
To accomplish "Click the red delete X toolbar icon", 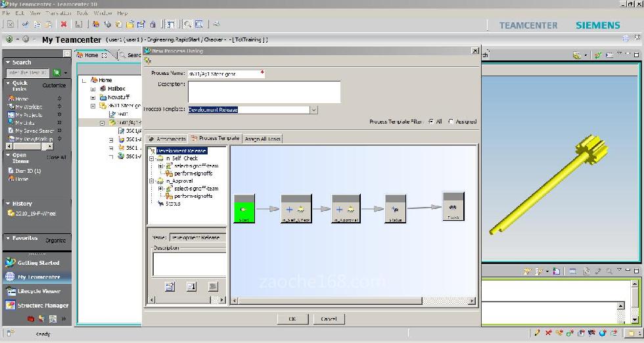I will pyautogui.click(x=64, y=24).
